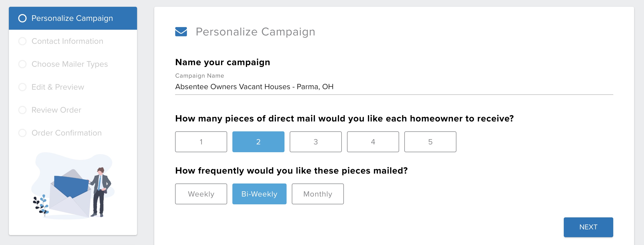Choose 3 pieces of direct mail
Image resolution: width=644 pixels, height=245 pixels.
click(316, 142)
